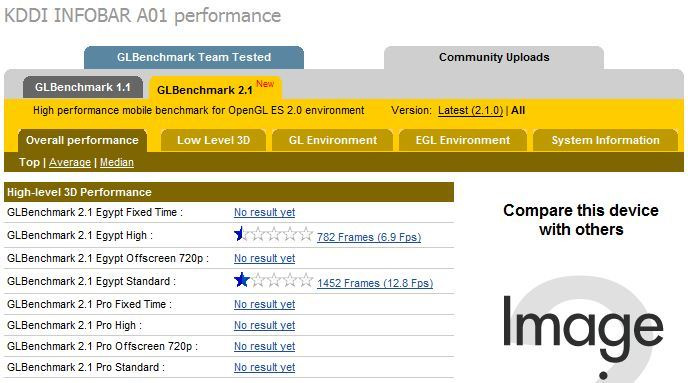Select the Top results view
The image size is (688, 383).
[29, 162]
